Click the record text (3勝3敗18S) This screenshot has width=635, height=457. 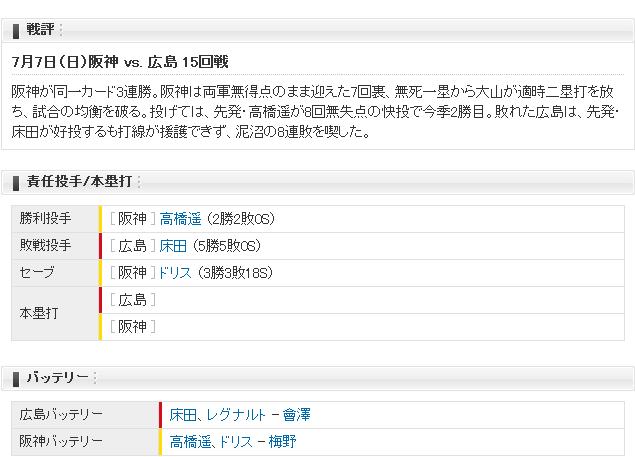click(236, 273)
